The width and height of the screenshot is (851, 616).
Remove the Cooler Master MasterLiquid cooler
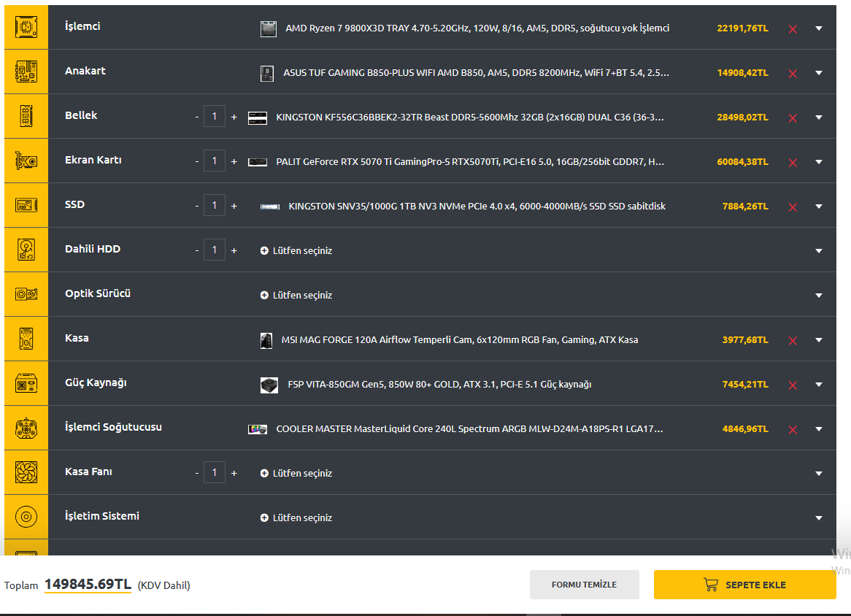click(x=793, y=430)
